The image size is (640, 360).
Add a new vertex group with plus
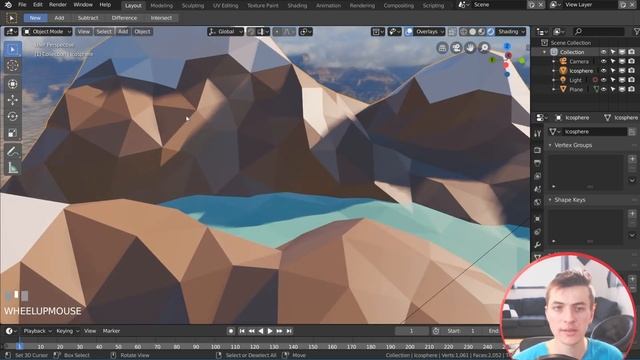(632, 159)
